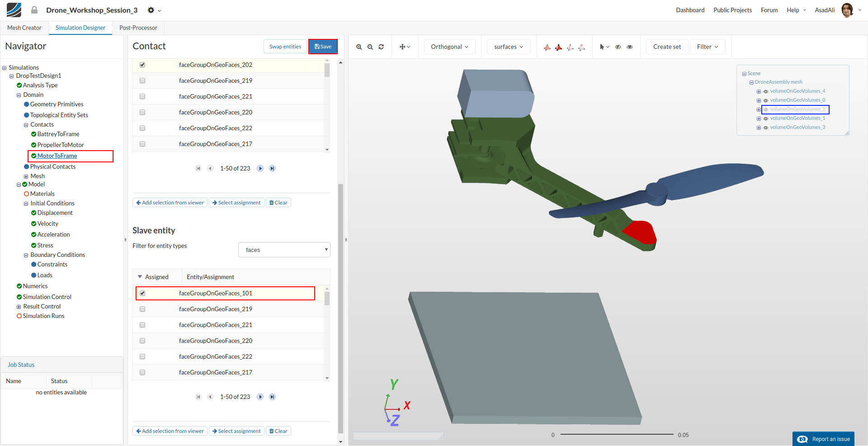The height and width of the screenshot is (446, 868).
Task: Click the Save button
Action: pyautogui.click(x=323, y=47)
